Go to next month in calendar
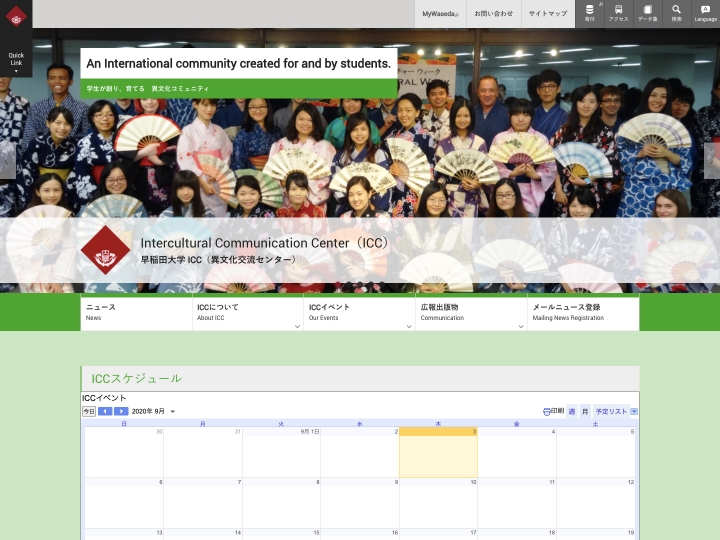 tap(121, 411)
